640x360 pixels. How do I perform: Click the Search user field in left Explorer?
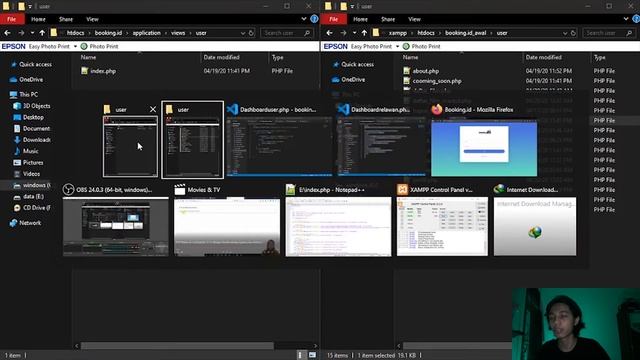(x=287, y=33)
